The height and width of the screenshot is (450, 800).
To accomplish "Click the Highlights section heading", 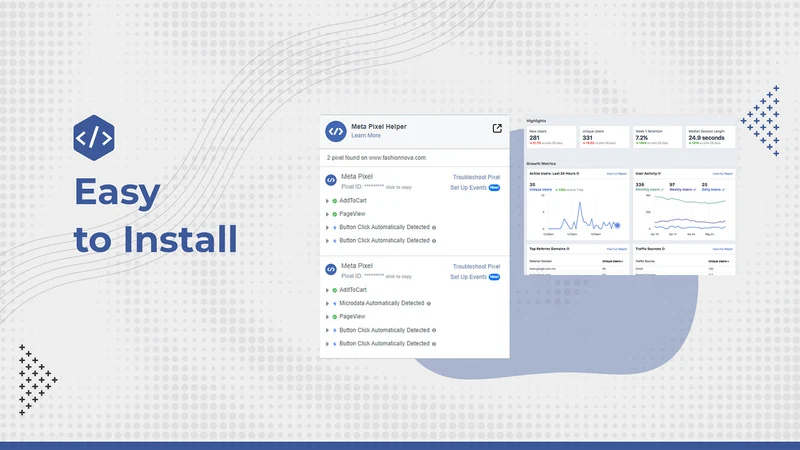I will click(536, 121).
